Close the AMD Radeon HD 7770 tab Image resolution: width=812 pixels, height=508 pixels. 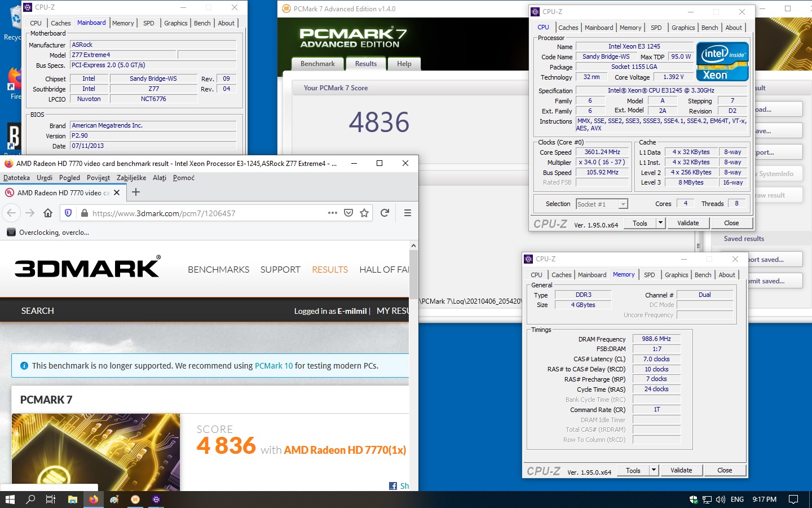tap(117, 192)
